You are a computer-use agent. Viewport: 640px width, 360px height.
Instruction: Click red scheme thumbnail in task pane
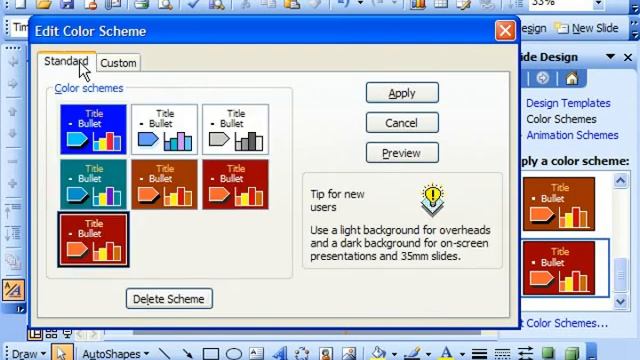559,268
